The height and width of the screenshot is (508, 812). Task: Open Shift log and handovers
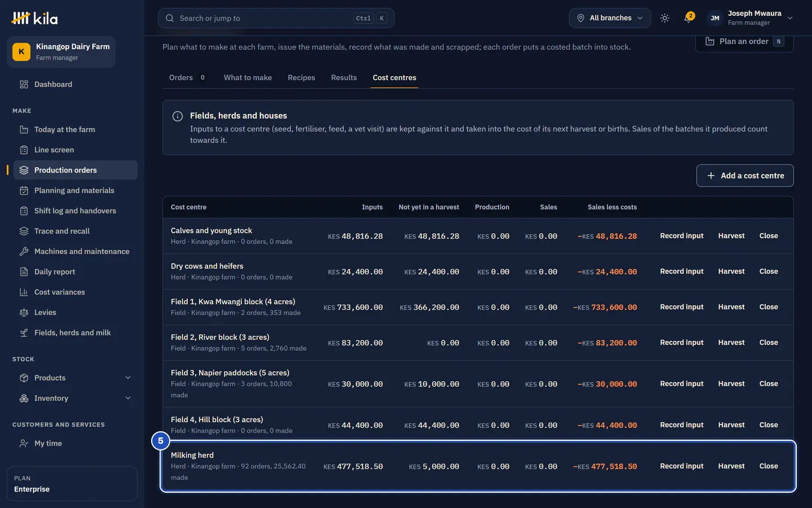pos(72,211)
